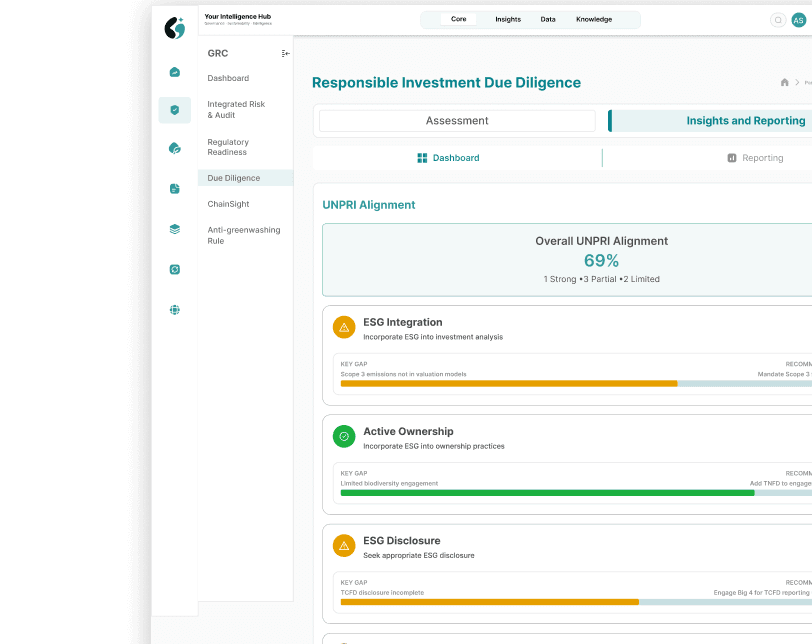Open the globe icon in left rail
This screenshot has width=812, height=644.
click(x=175, y=311)
